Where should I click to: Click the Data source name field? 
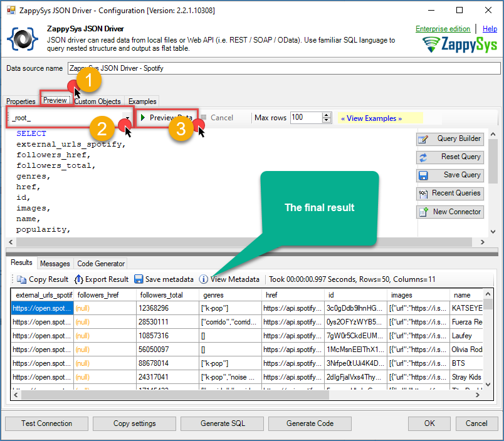point(284,68)
